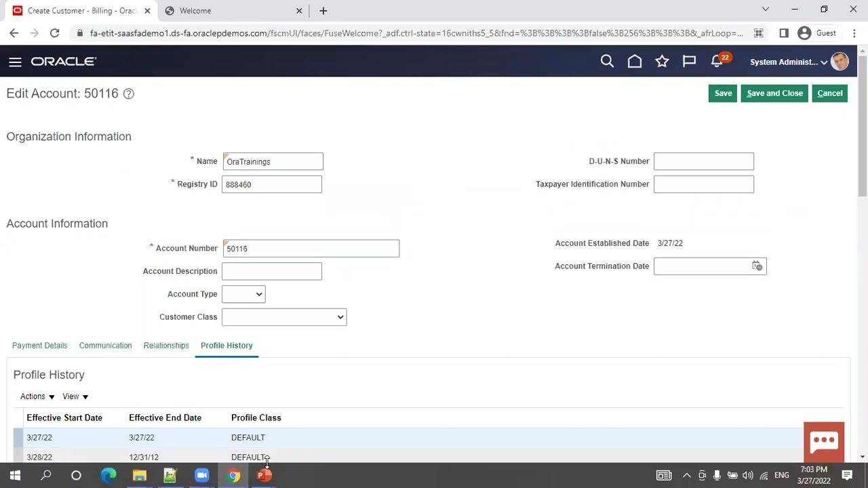Show hidden system tray icons

click(686, 475)
